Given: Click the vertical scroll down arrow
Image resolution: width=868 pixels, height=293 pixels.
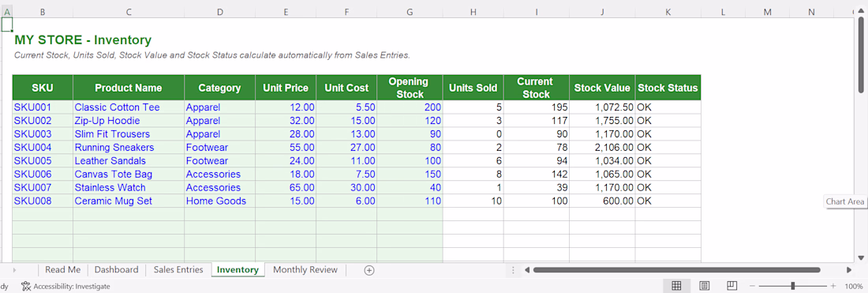Looking at the screenshot, I should pyautogui.click(x=861, y=257).
